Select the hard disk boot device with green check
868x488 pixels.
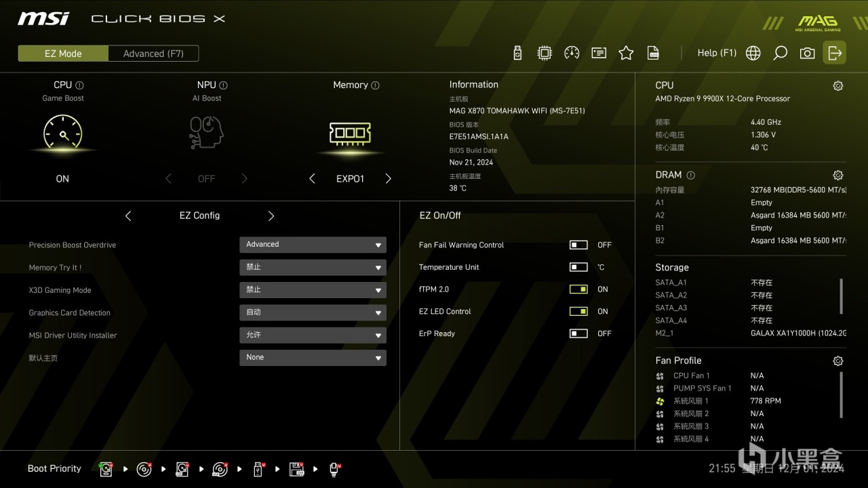click(x=106, y=468)
